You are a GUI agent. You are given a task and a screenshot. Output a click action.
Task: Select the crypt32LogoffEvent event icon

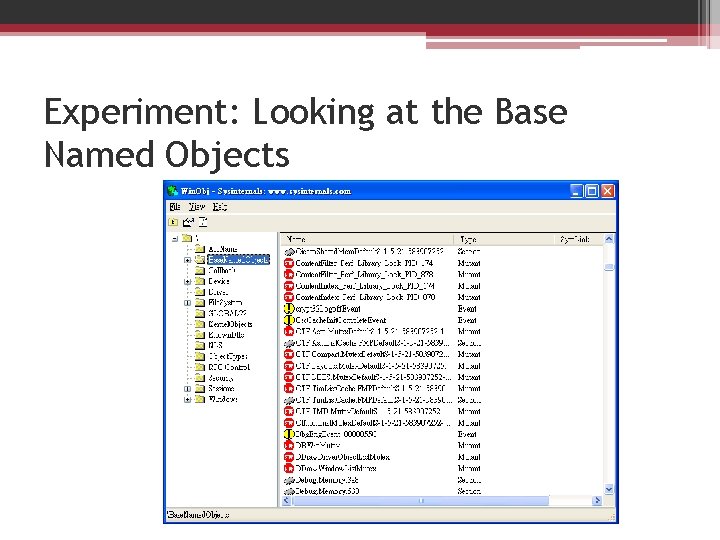pos(289,309)
